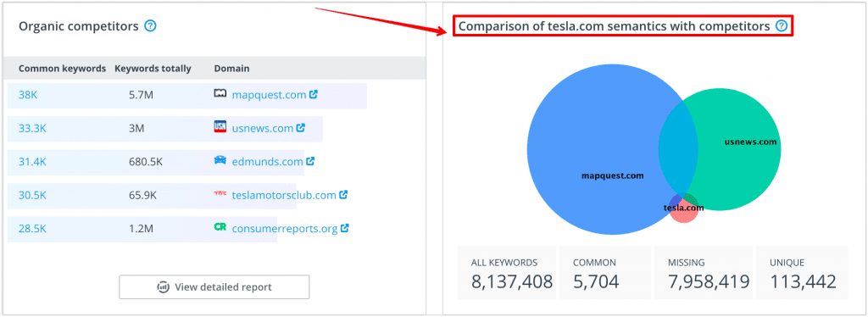Screen dimensions: 868x317
Task: Click the 28.5K common keywords value
Action: tap(33, 229)
